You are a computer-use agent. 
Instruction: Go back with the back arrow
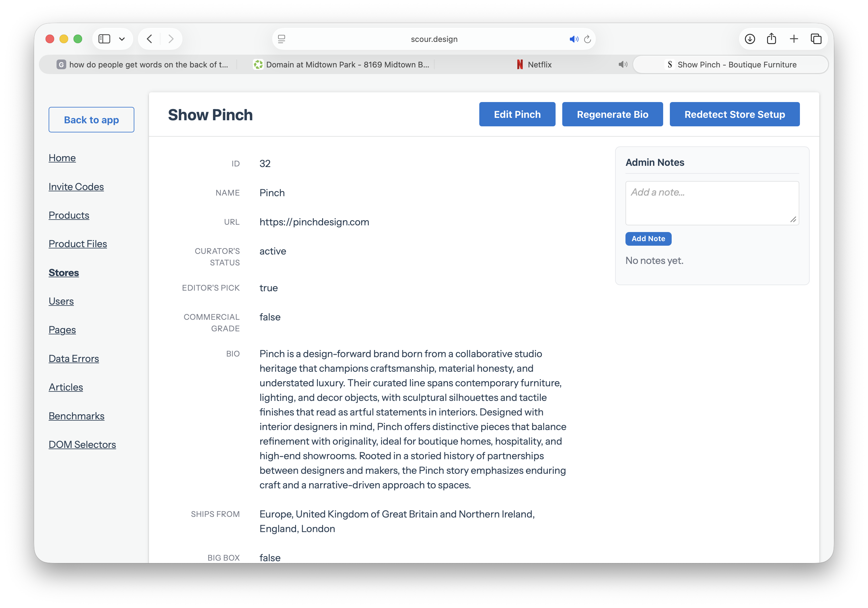(x=149, y=39)
